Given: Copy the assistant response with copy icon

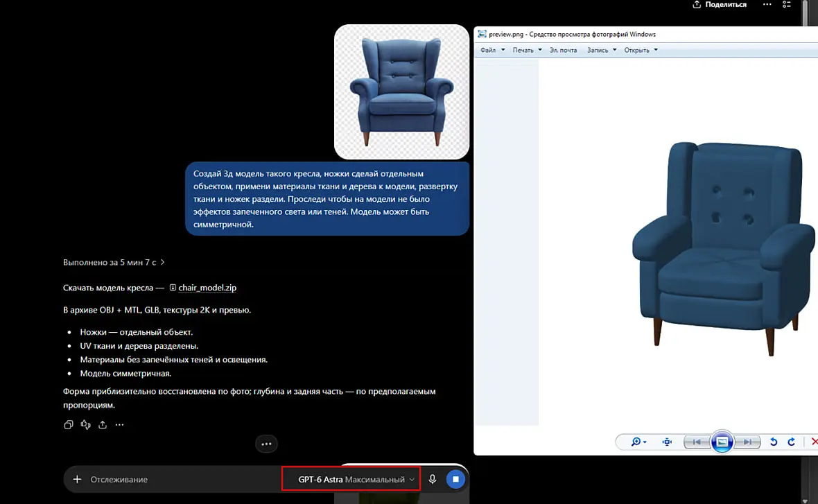Looking at the screenshot, I should pyautogui.click(x=69, y=425).
